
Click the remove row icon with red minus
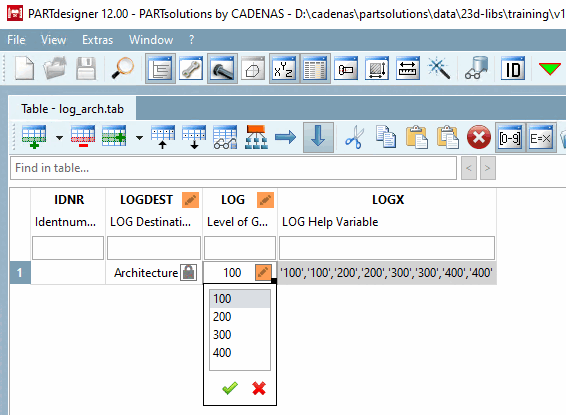(83, 137)
